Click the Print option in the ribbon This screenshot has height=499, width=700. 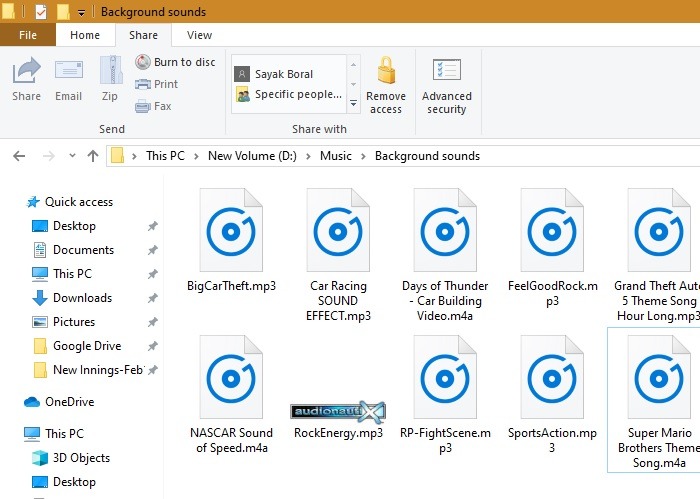[x=156, y=84]
